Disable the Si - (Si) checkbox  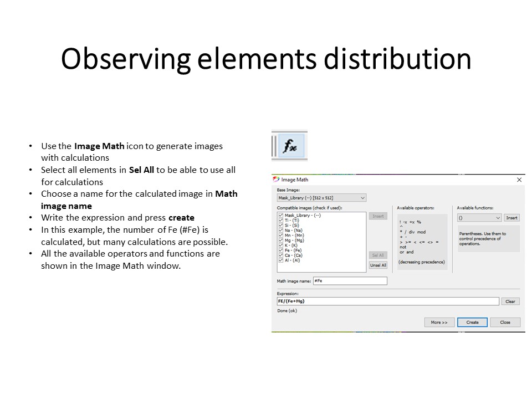[281, 226]
